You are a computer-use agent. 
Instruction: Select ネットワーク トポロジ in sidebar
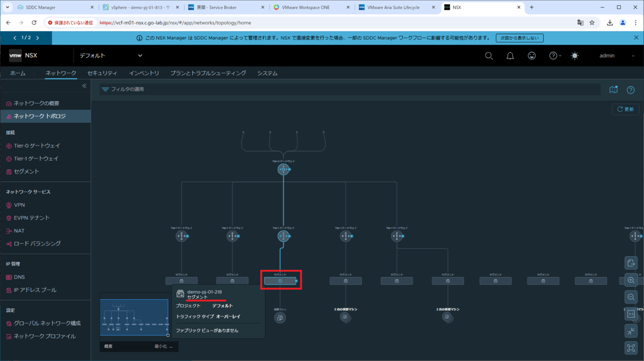pos(45,116)
